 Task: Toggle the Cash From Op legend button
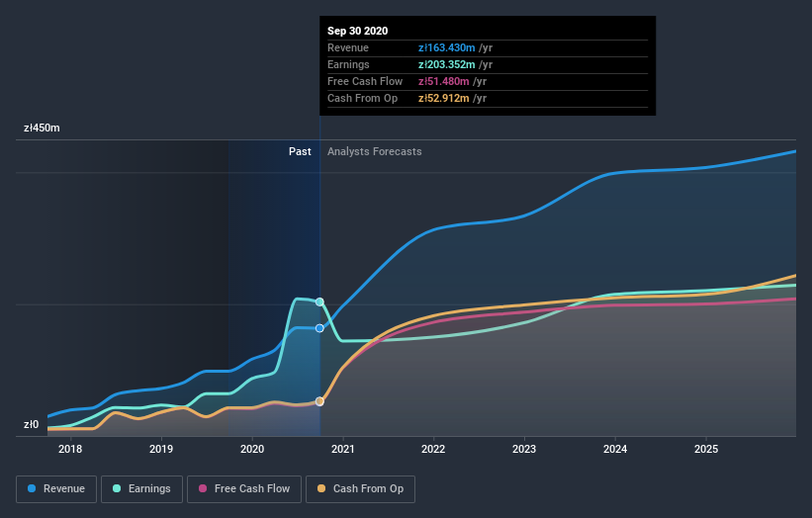coord(360,489)
